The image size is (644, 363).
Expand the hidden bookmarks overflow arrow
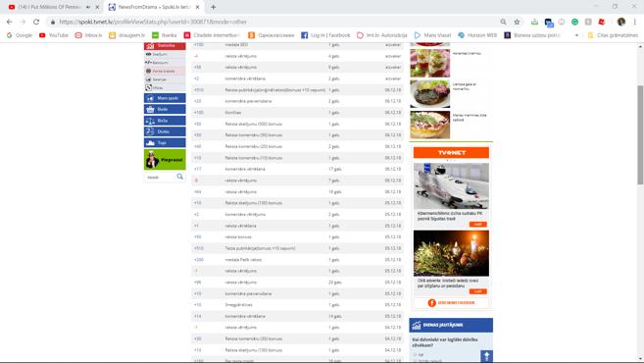576,35
